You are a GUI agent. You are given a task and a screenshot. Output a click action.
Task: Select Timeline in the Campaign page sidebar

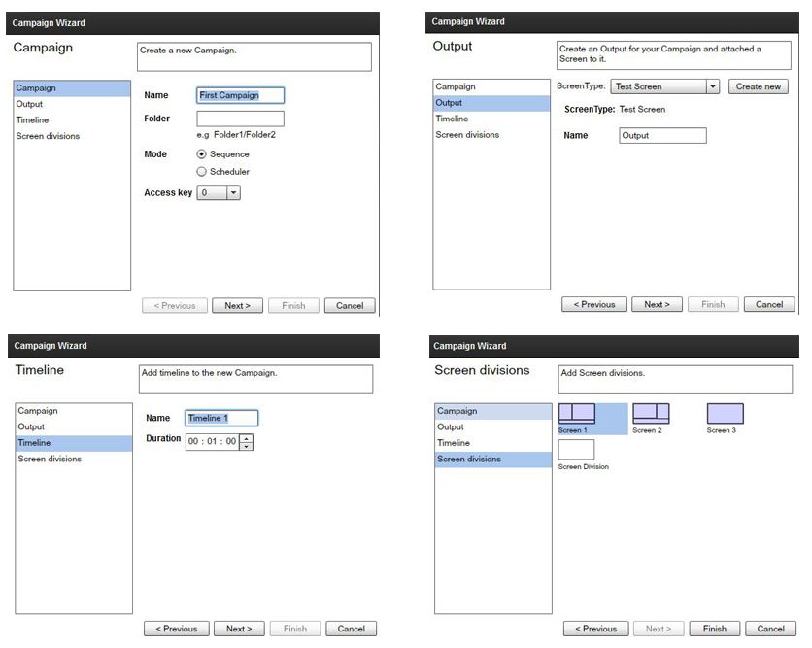[32, 120]
